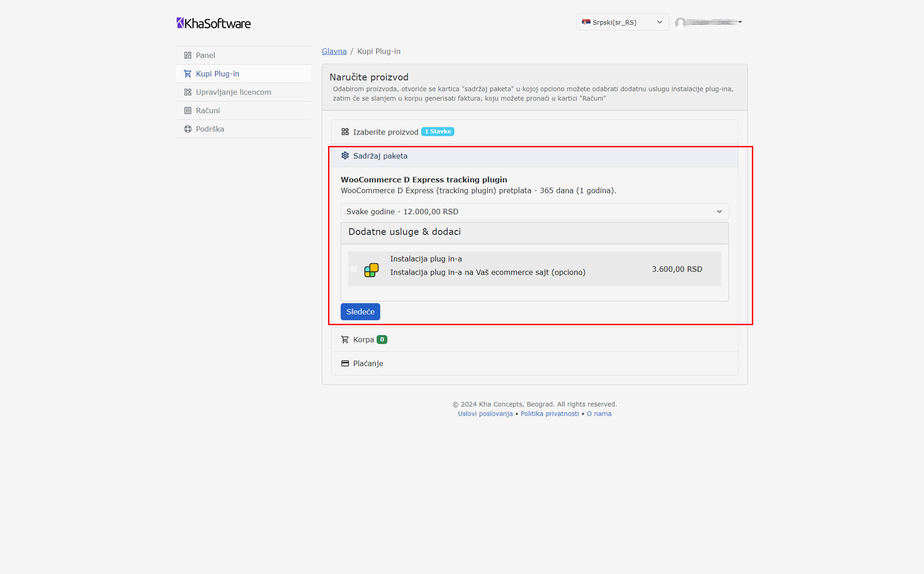Viewport: 924px width, 574px height.
Task: Click the opciono installation description line
Action: 488,272
